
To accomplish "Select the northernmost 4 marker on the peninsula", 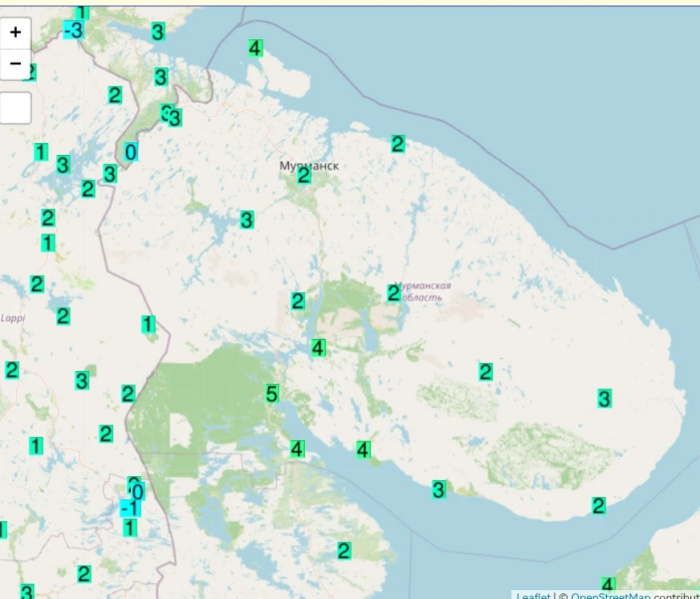I will [x=255, y=48].
